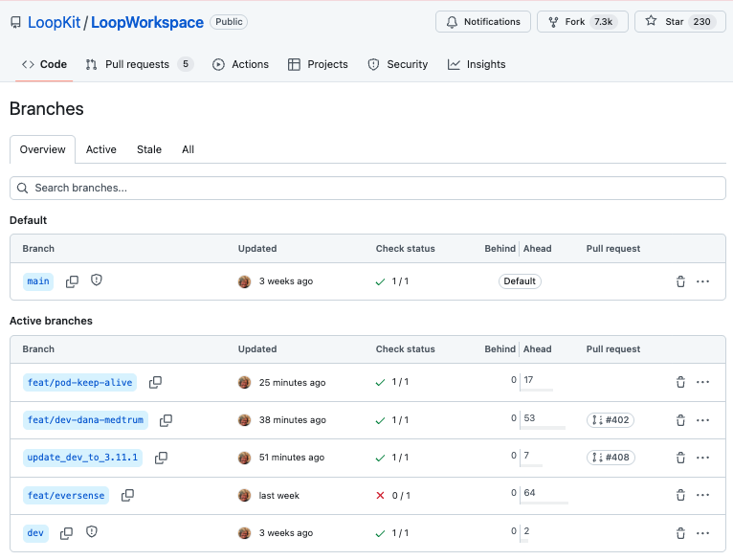Select the All branches tab
Viewport: 733px width, 560px height.
(188, 149)
